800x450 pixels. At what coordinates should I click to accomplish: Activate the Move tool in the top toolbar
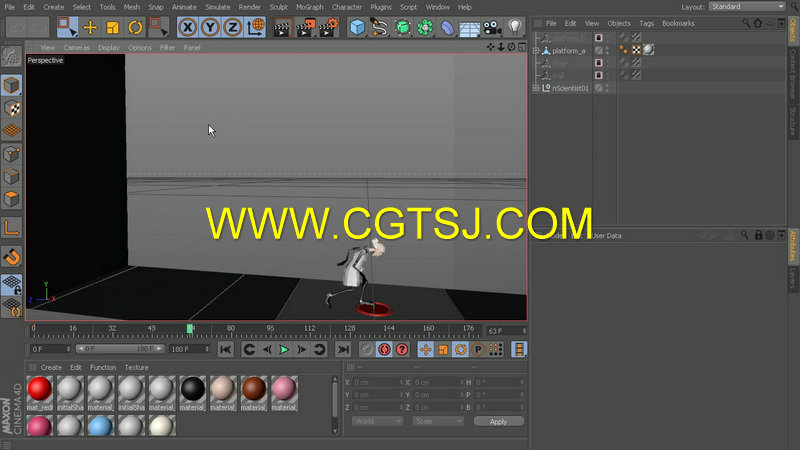90,27
